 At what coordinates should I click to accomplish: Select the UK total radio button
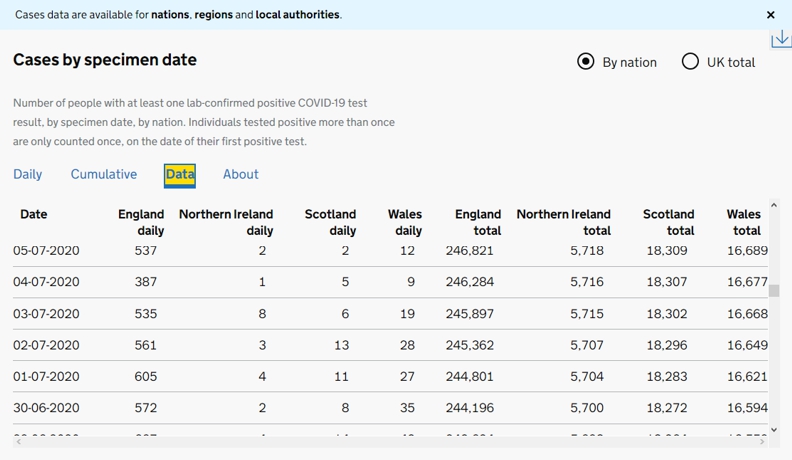pos(690,62)
